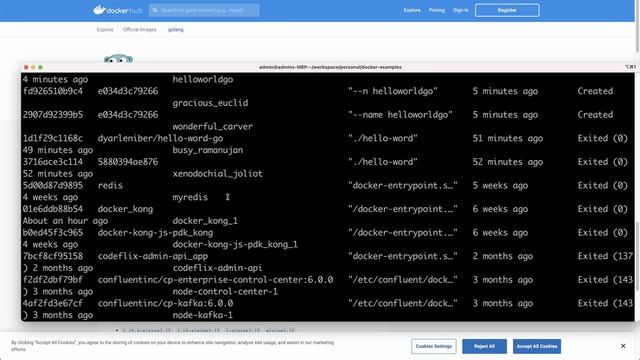
Task: Click container ID b0ed45f3c965
Action: pos(53,233)
